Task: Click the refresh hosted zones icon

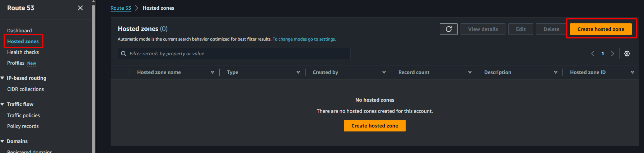Action: 448,29
